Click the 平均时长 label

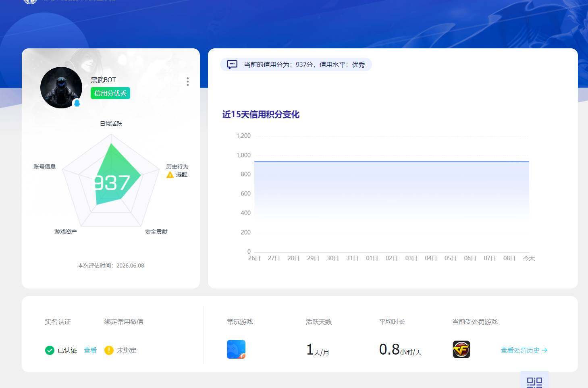point(392,322)
